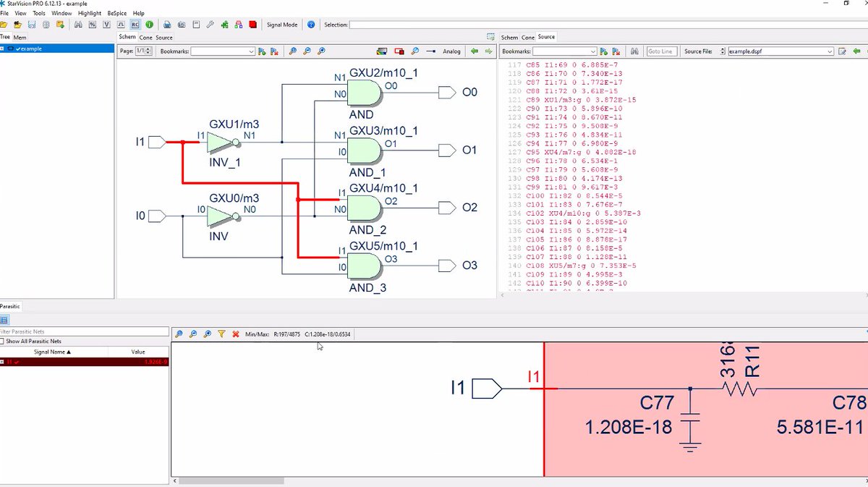The image size is (868, 487).
Task: Click the Filter Parasitic Nets field
Action: coord(84,331)
